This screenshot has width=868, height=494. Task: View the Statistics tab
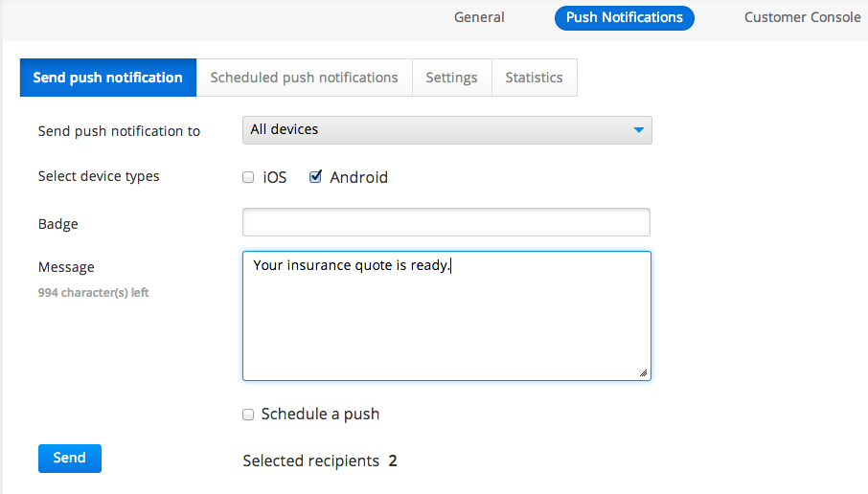pos(534,78)
